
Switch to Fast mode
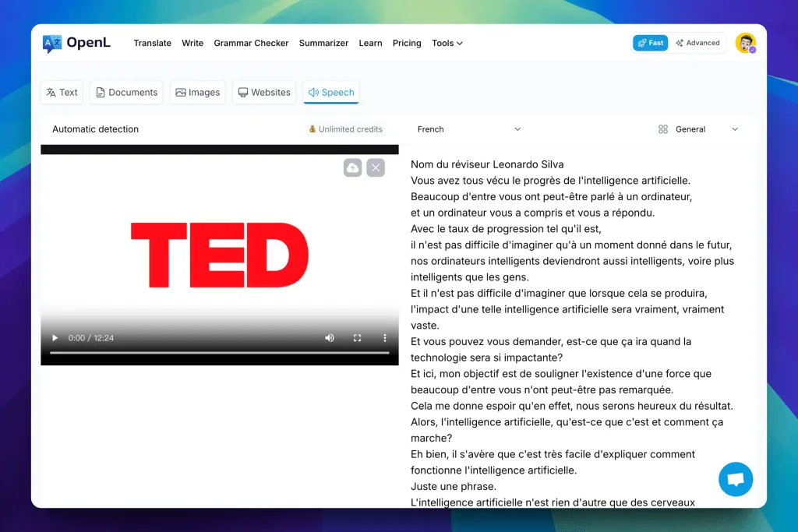(x=650, y=43)
